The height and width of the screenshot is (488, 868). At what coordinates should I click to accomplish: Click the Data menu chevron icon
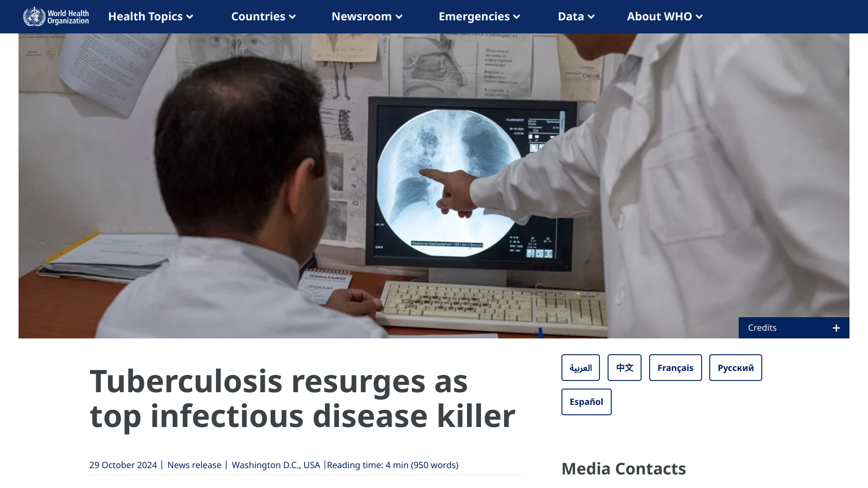tap(591, 17)
